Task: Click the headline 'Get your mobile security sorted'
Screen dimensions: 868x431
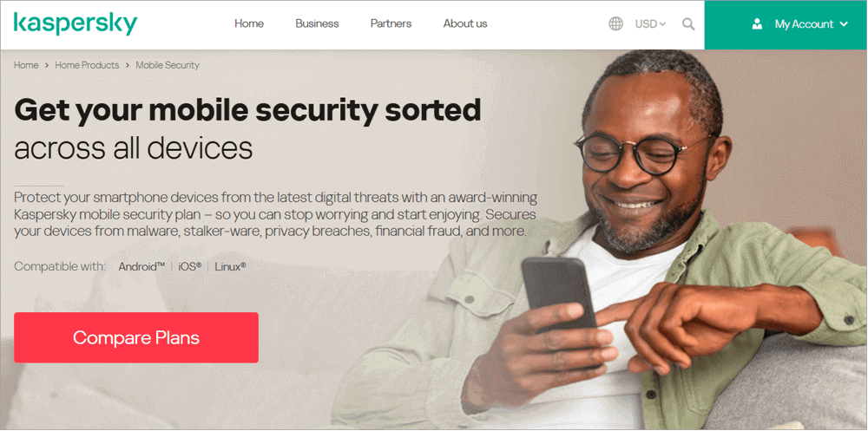Action: pos(247,110)
